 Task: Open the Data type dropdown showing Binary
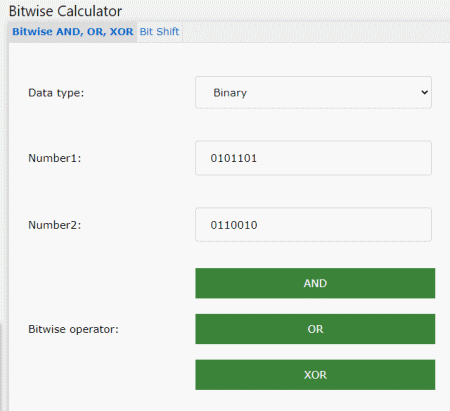coord(313,92)
